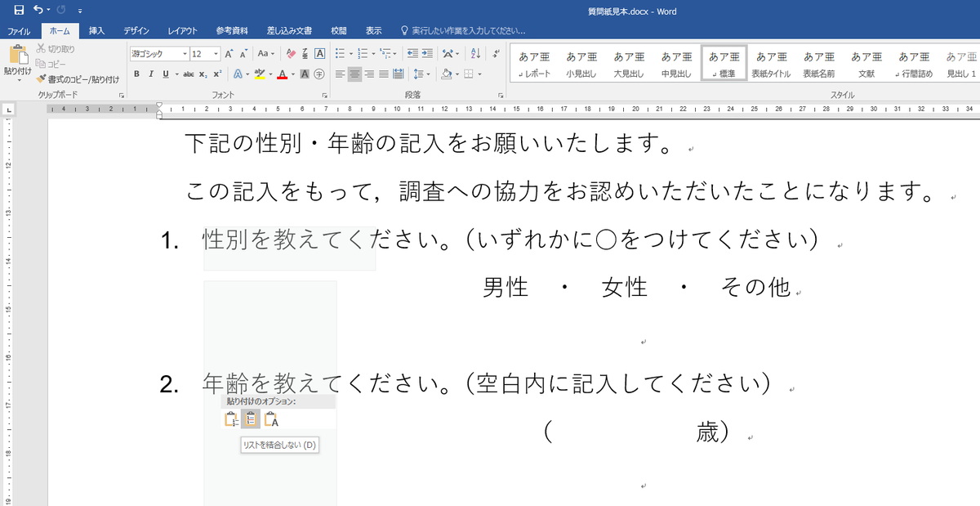Viewport: 980px width, 506px height.
Task: Toggle superscript formatting
Action: tap(217, 74)
